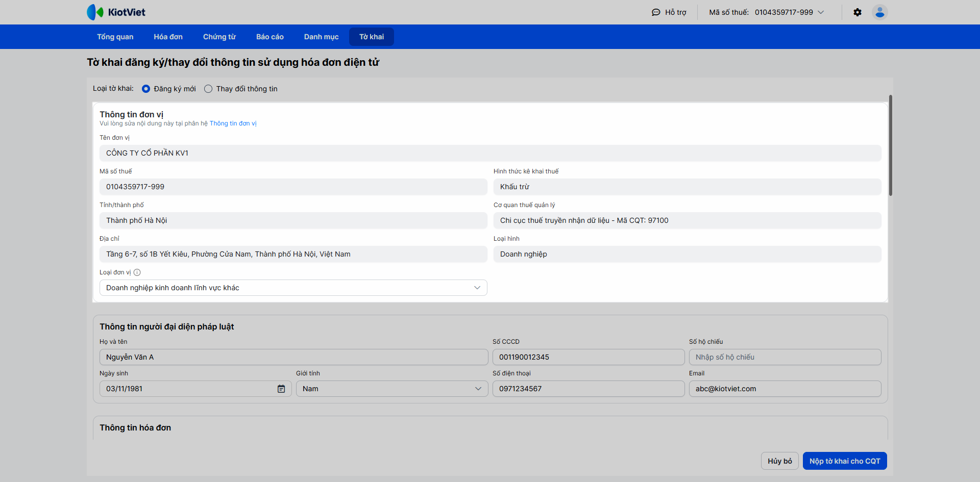The width and height of the screenshot is (980, 482).
Task: Click the Tên đơn vị field
Action: coord(491,153)
